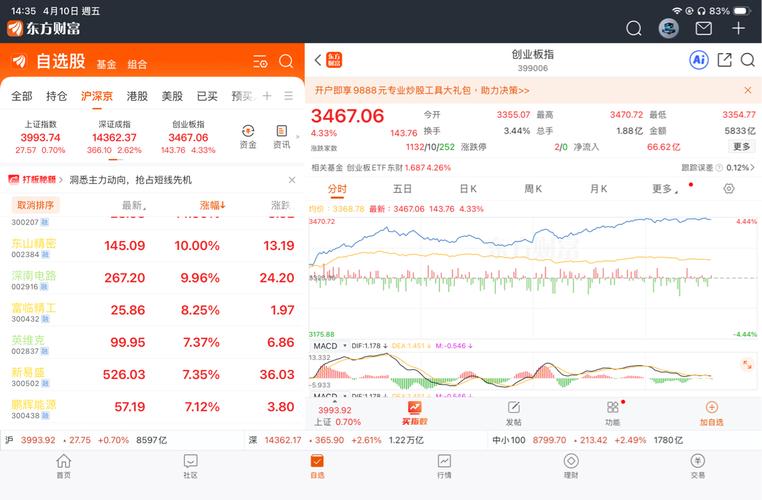This screenshot has width=762, height=500.
Task: Open 富临精工 stock row
Action: 152,311
